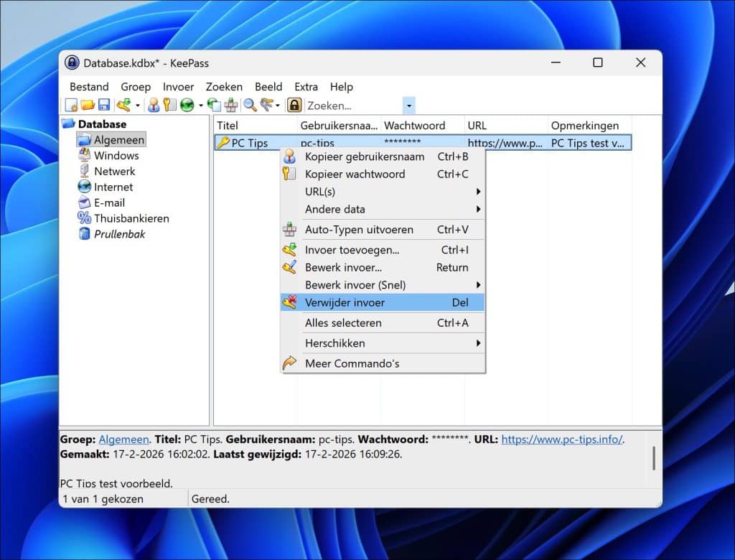Follow the Algemeen group link in details pane
The width and height of the screenshot is (735, 560).
123,439
